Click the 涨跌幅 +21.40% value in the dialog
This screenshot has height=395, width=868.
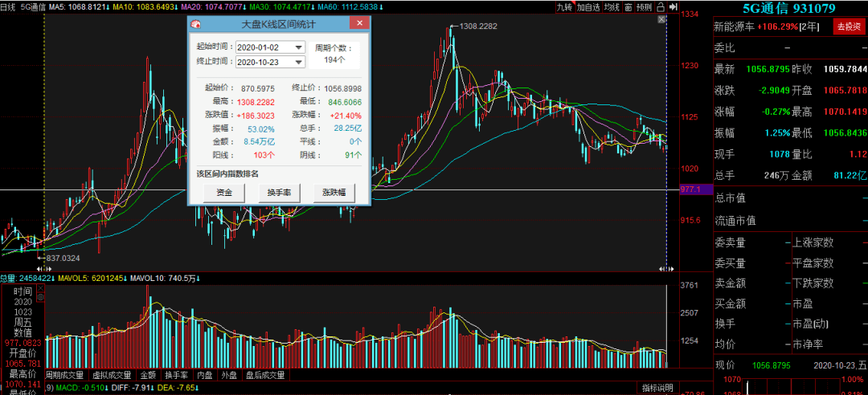tap(346, 116)
